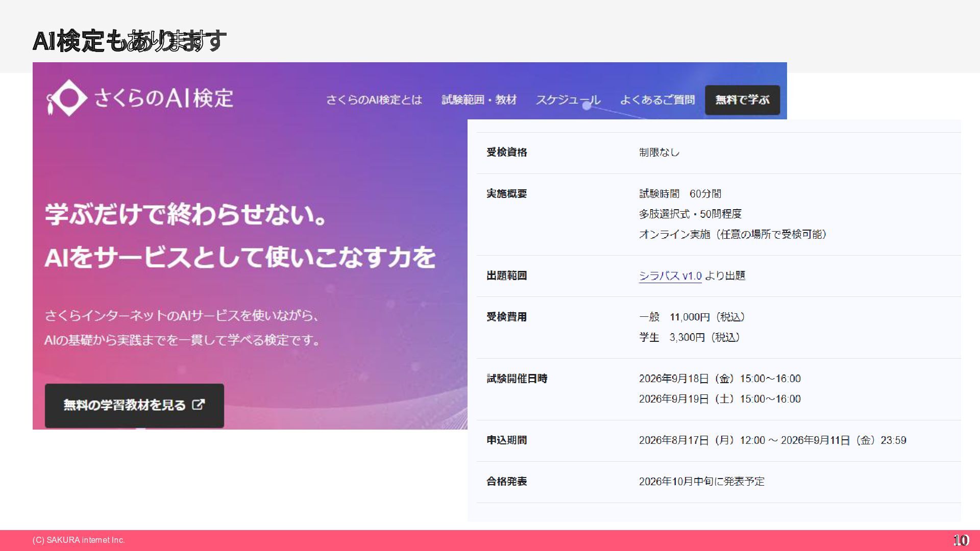Viewport: 980px width, 551px height.
Task: Click the AIの基礎から実践まで description line
Action: coord(182,340)
